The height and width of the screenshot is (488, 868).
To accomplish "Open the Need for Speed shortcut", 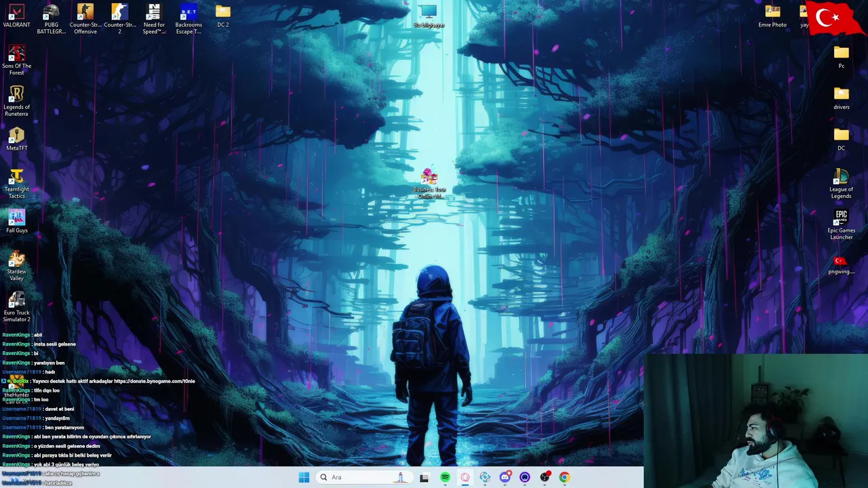I will coord(154,19).
